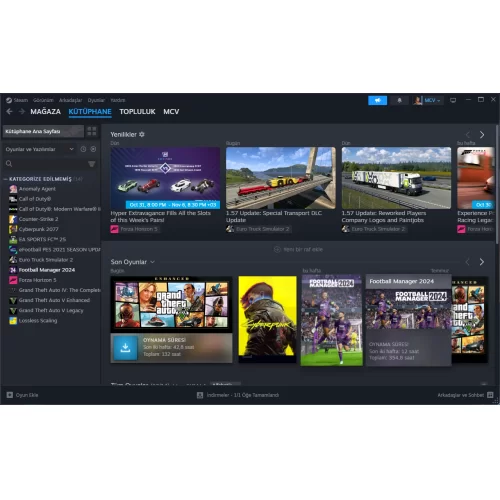Viewport: 500px width, 500px height.
Task: Go to the MAĞAZA tab
Action: coord(46,112)
